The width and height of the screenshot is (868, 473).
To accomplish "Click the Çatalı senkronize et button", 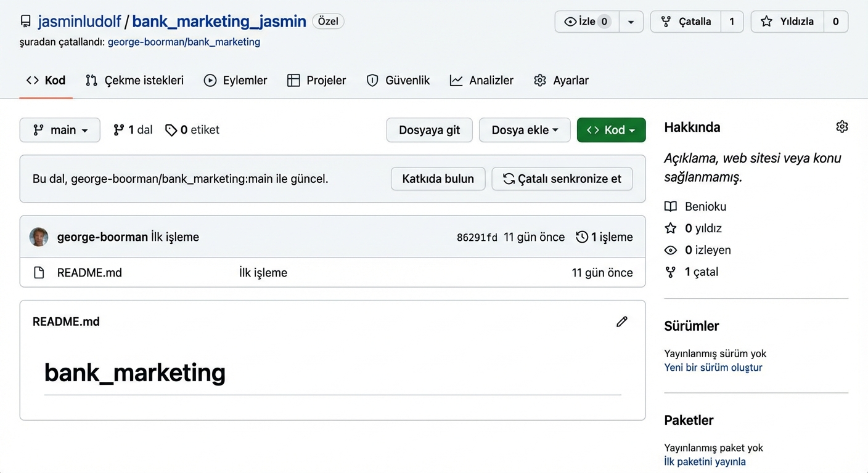I will pyautogui.click(x=562, y=179).
